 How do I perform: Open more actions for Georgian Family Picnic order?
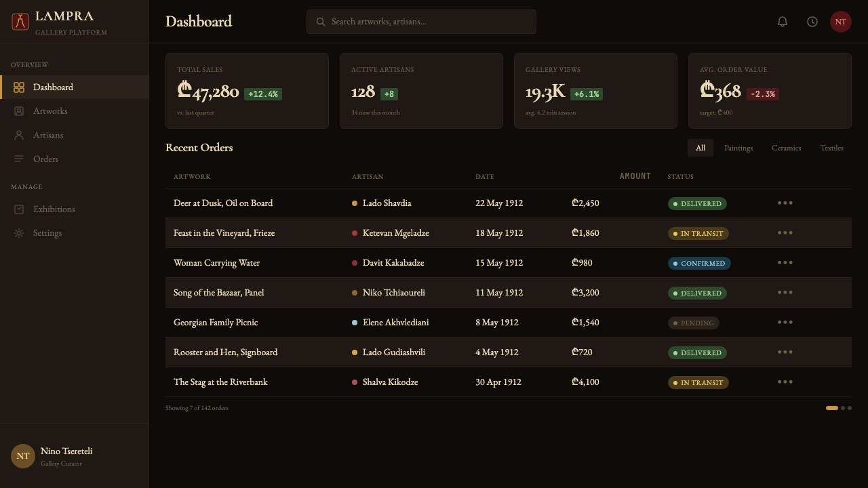point(785,322)
